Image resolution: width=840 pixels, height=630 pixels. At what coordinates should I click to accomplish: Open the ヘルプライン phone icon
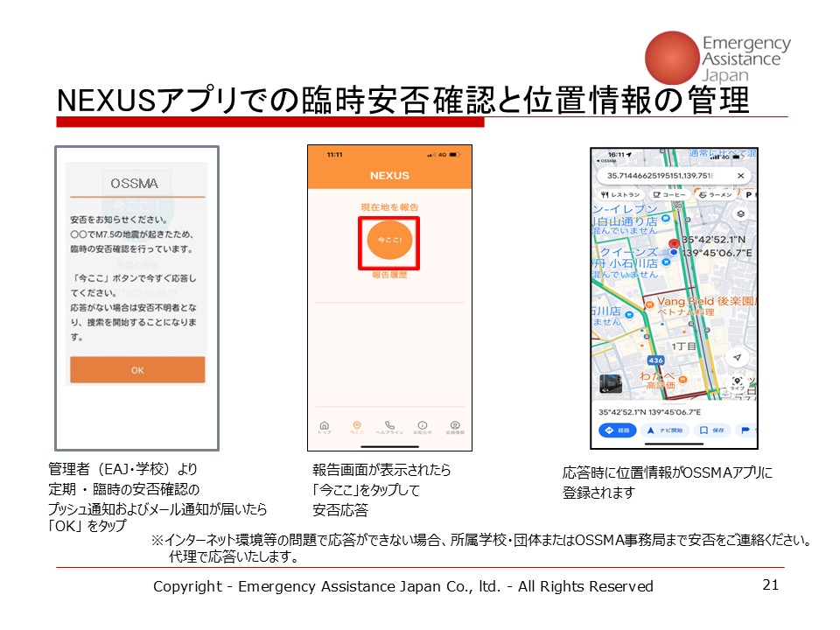(389, 425)
